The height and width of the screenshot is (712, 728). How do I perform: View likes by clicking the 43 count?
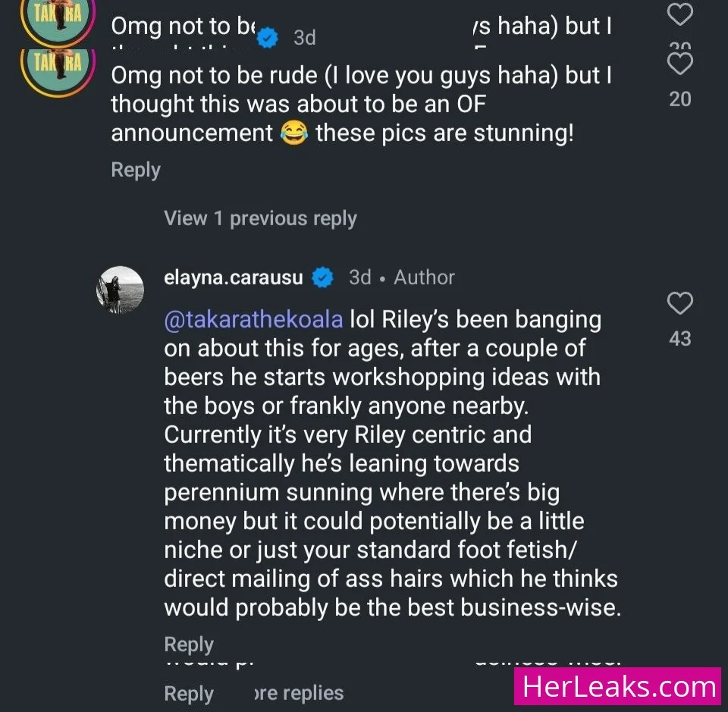(x=680, y=338)
